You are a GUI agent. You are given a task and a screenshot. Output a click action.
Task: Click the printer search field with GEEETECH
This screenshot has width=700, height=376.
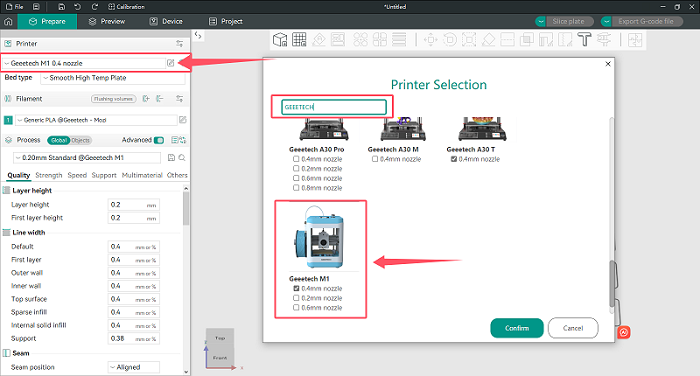334,107
